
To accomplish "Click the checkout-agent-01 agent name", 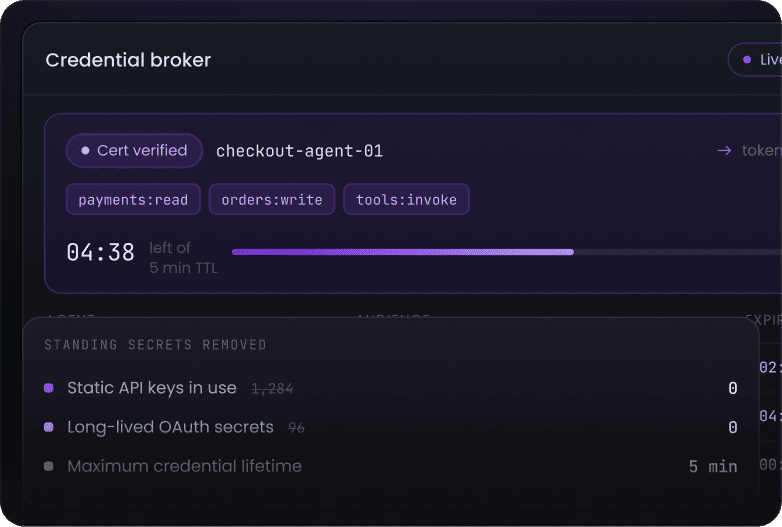I will [x=299, y=151].
